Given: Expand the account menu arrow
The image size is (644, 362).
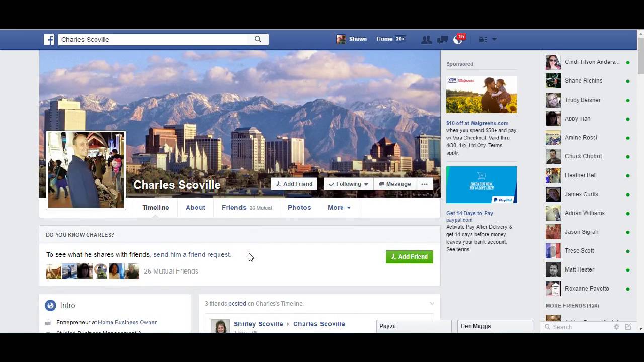Looking at the screenshot, I should point(494,39).
